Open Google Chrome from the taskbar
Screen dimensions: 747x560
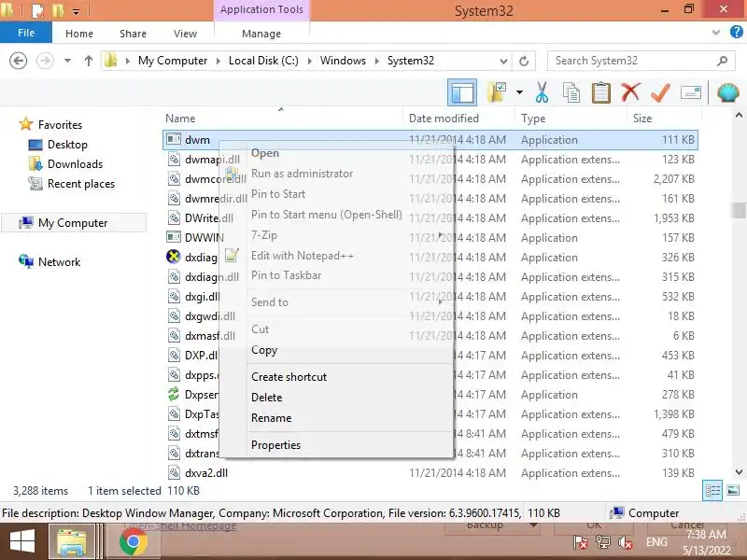point(133,542)
